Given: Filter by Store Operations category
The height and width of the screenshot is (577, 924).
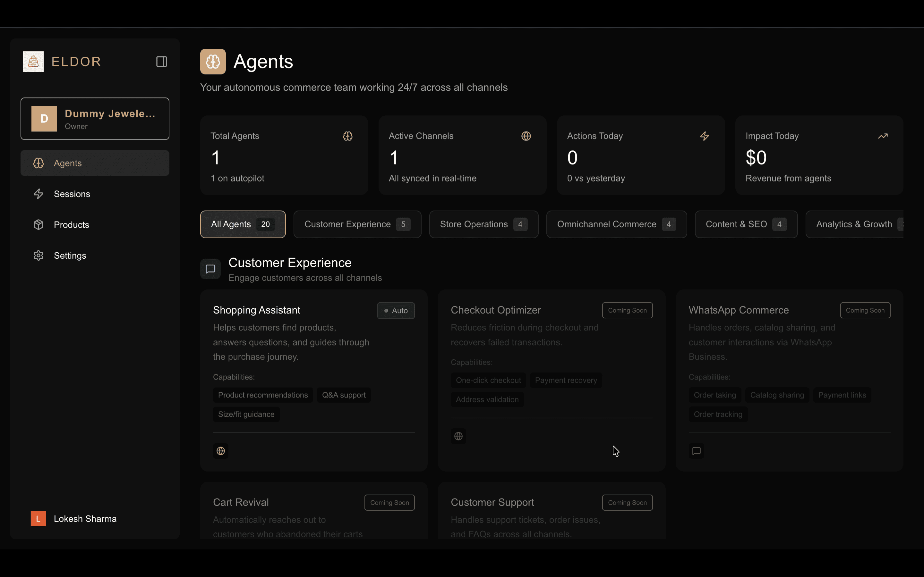Looking at the screenshot, I should click(x=483, y=224).
